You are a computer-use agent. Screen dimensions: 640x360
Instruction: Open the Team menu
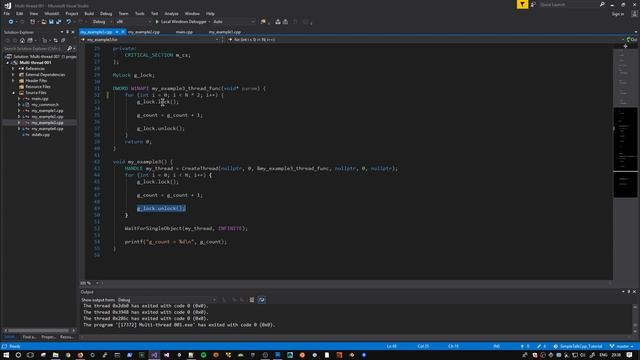pyautogui.click(x=123, y=13)
